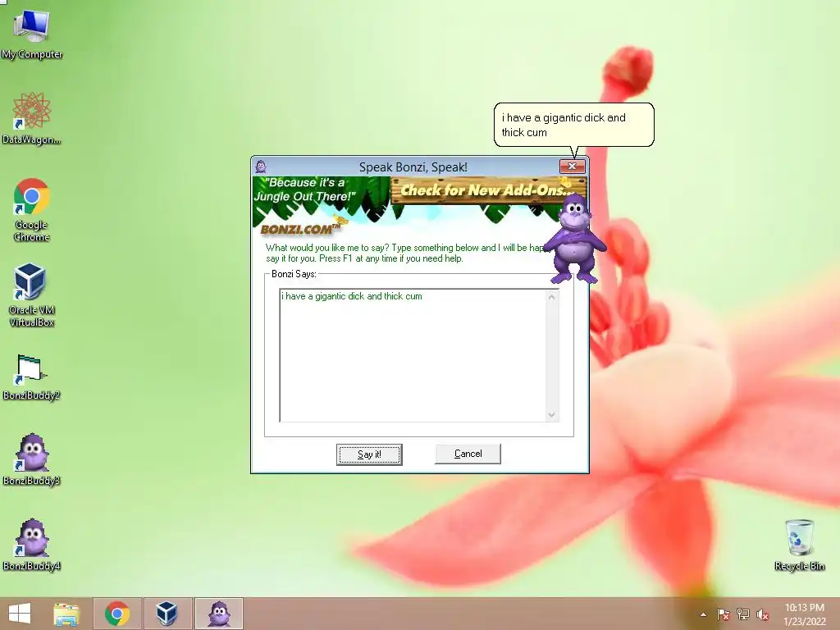Switch to VirtualBox in the taskbar
840x630 pixels.
tap(167, 614)
